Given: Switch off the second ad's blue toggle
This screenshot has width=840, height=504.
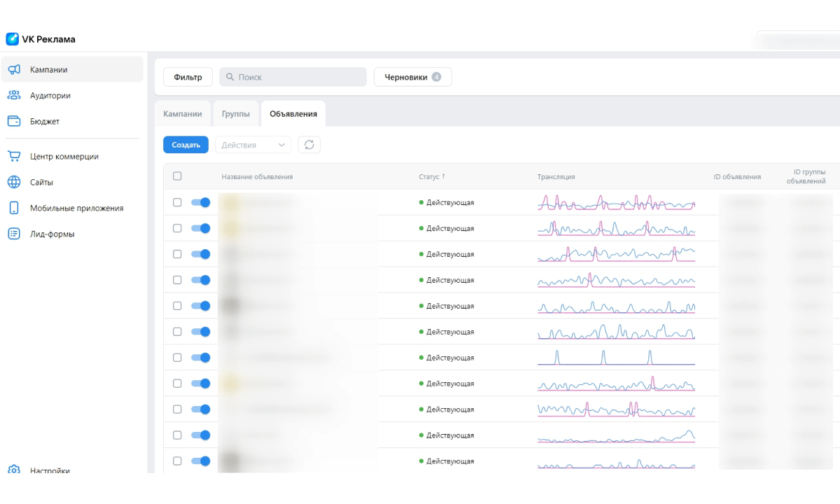Looking at the screenshot, I should (201, 228).
